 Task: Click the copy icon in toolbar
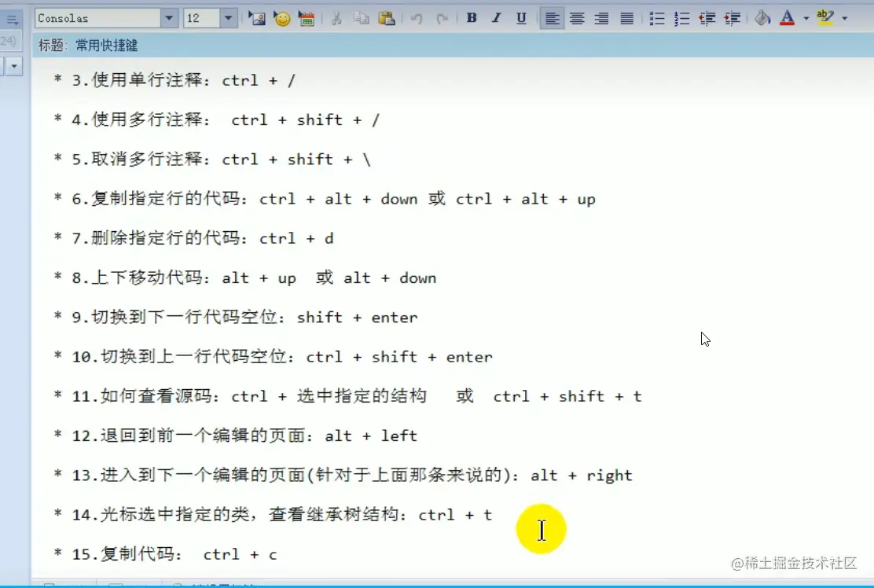click(x=362, y=18)
